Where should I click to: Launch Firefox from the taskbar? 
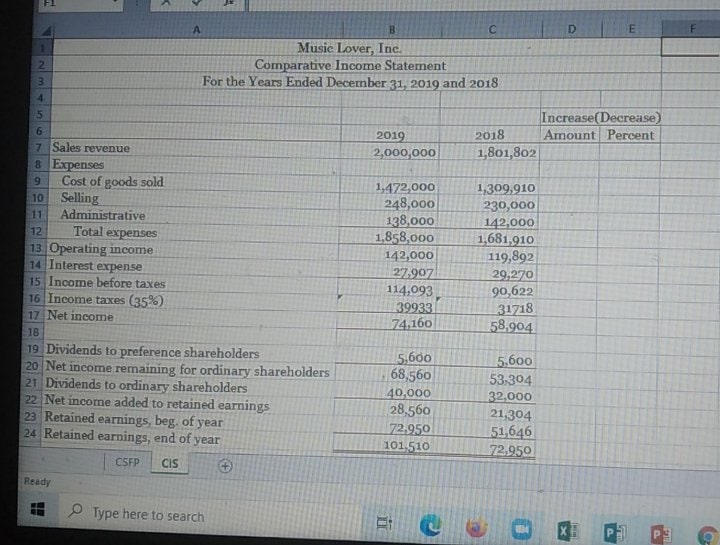tap(476, 527)
